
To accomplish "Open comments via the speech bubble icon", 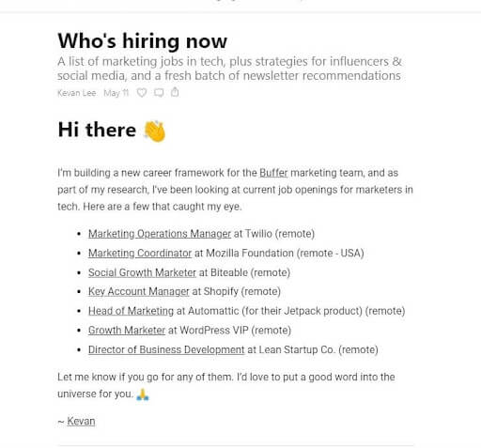I will click(159, 93).
